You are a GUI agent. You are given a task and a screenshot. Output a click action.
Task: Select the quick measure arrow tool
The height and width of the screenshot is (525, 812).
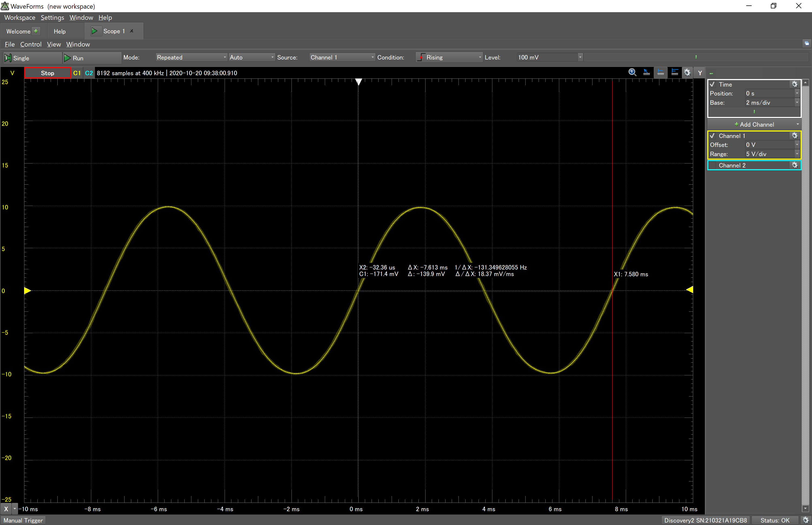click(646, 73)
